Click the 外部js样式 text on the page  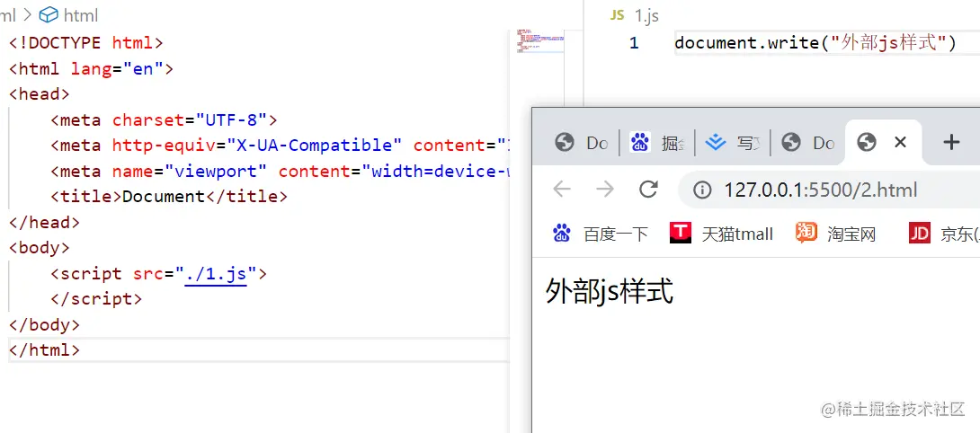point(610,291)
